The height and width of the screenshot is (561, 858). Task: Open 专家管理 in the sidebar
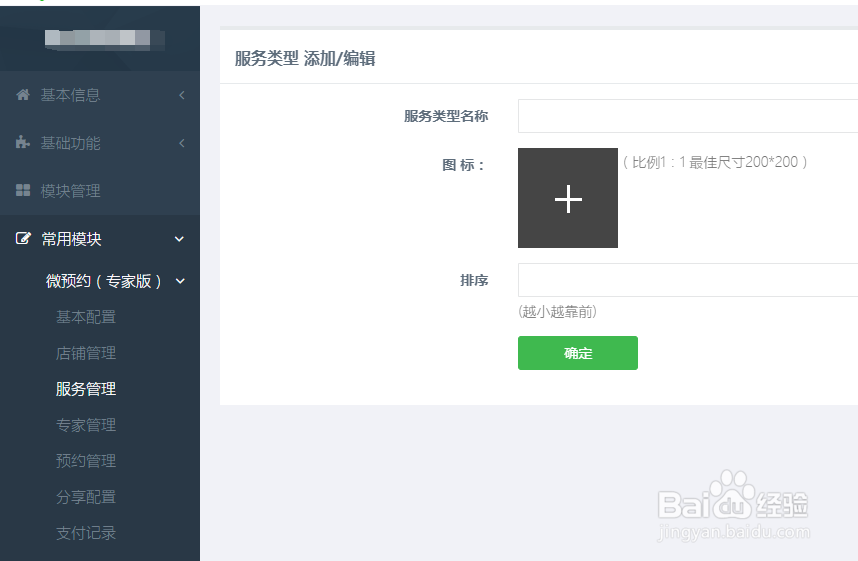pyautogui.click(x=86, y=425)
